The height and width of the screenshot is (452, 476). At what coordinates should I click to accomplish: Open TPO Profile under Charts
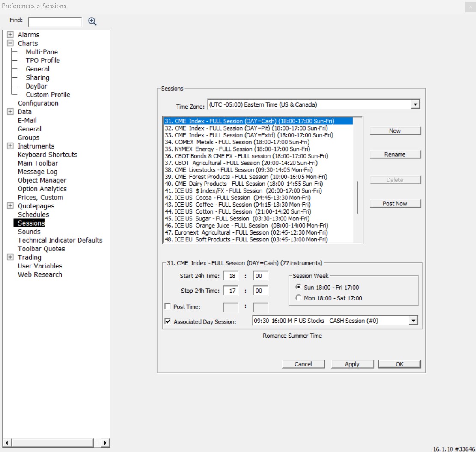point(42,60)
